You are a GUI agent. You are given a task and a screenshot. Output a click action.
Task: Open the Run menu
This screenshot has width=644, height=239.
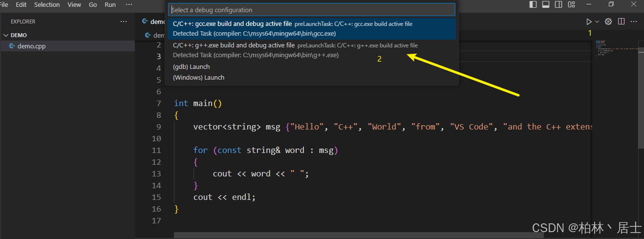point(110,4)
